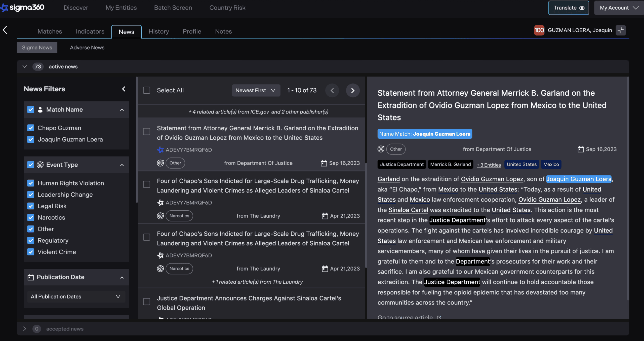The height and width of the screenshot is (341, 644).
Task: Switch to the Indicators tab
Action: [90, 31]
